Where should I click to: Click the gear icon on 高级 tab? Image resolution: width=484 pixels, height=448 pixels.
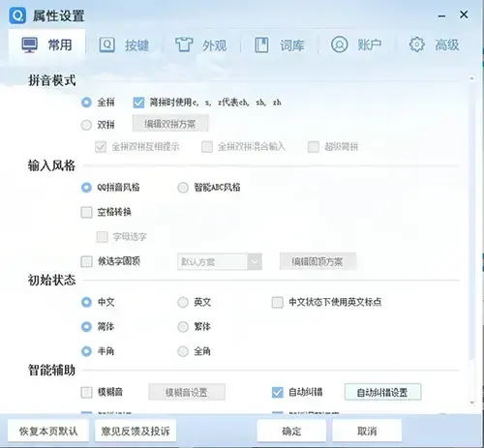pyautogui.click(x=417, y=45)
